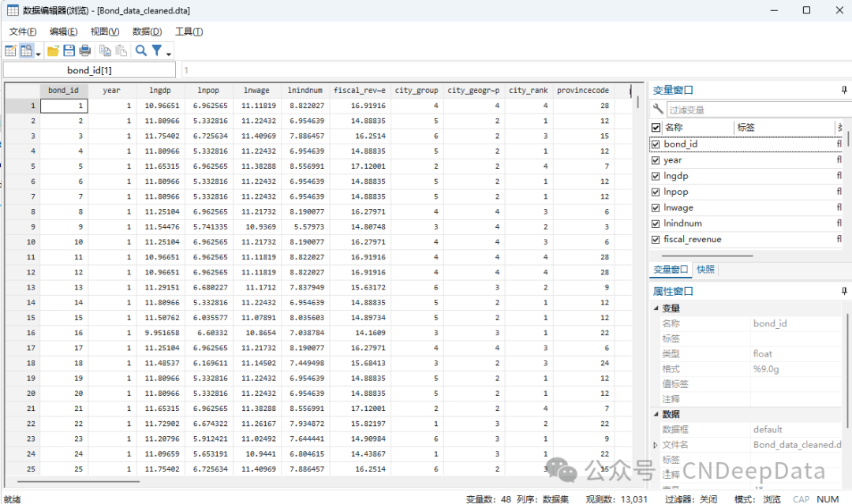
Task: Click the properties panel vertical scrollbar
Action: (x=848, y=369)
